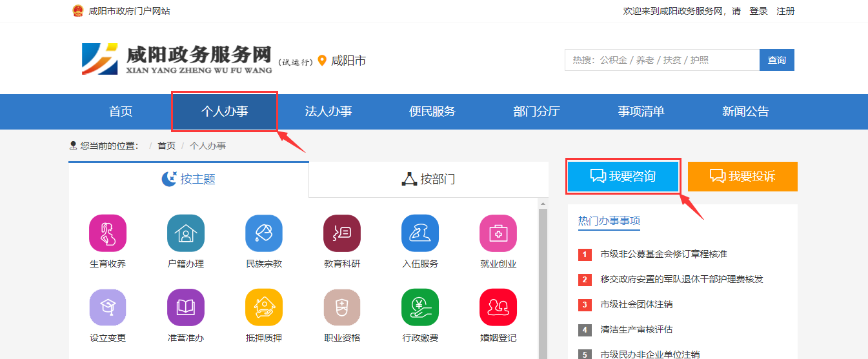The width and height of the screenshot is (868, 359).
Task: Open the 入伍服务 icon
Action: pyautogui.click(x=420, y=233)
